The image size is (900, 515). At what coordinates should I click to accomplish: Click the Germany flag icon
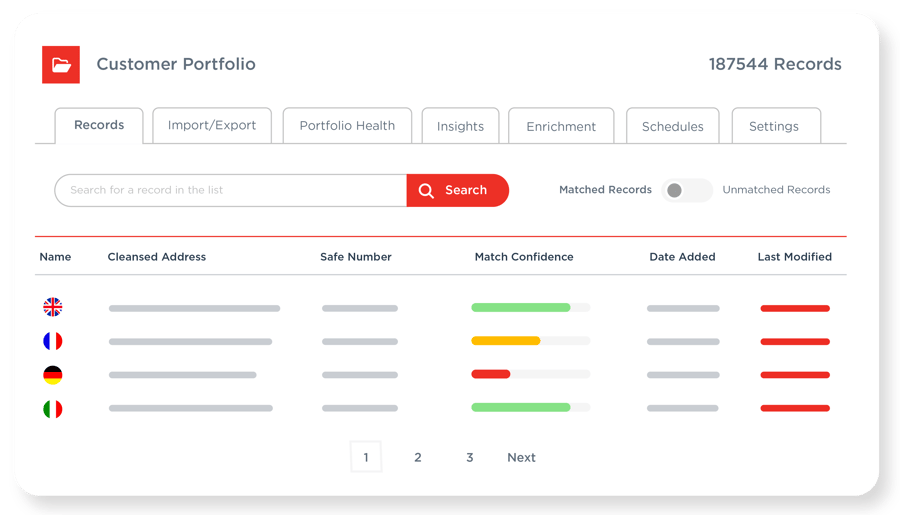pos(53,375)
